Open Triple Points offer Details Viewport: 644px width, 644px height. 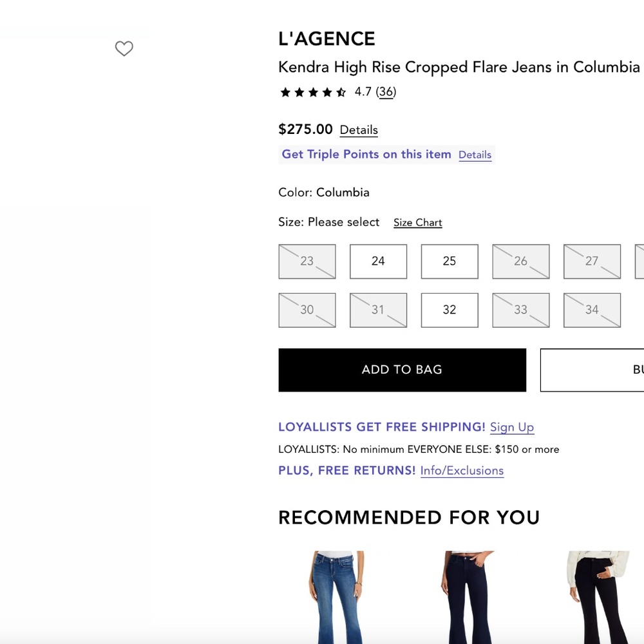point(475,155)
